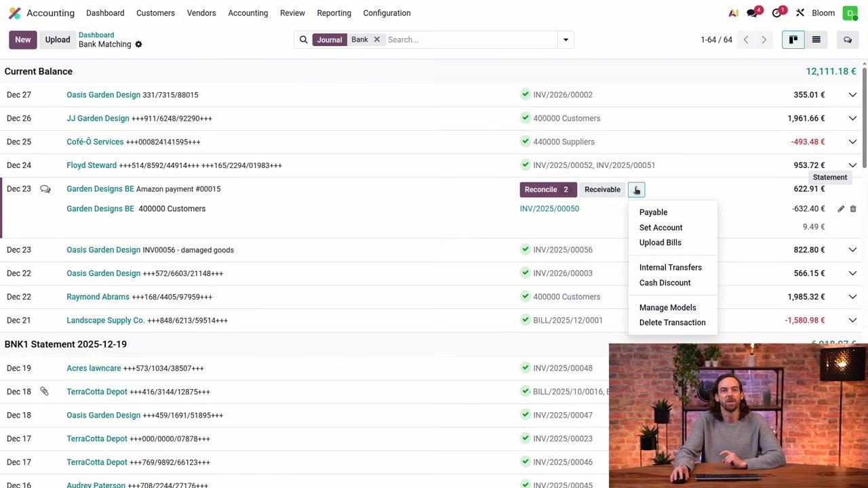
Task: Open the INV/2025/00050 invoice link
Action: tap(549, 209)
